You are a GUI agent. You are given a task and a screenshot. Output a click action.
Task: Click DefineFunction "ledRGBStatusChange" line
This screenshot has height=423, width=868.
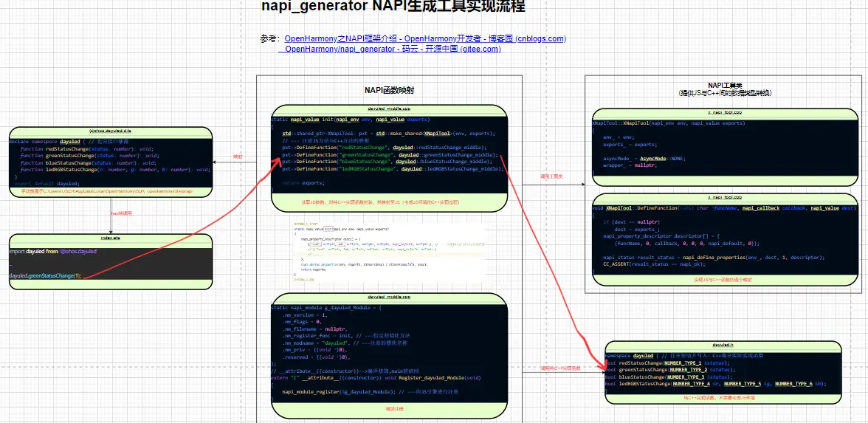point(393,169)
